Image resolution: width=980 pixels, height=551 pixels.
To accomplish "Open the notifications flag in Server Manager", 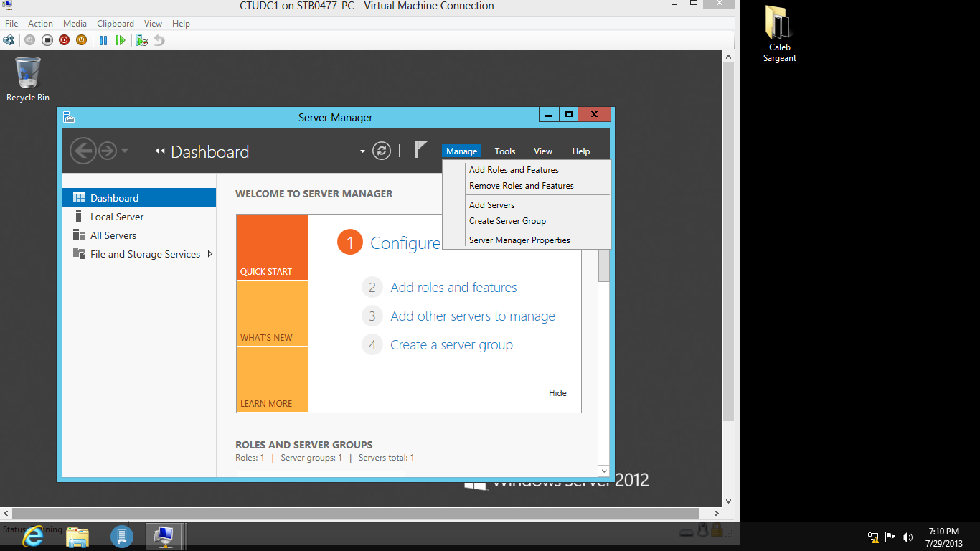I will pyautogui.click(x=421, y=150).
